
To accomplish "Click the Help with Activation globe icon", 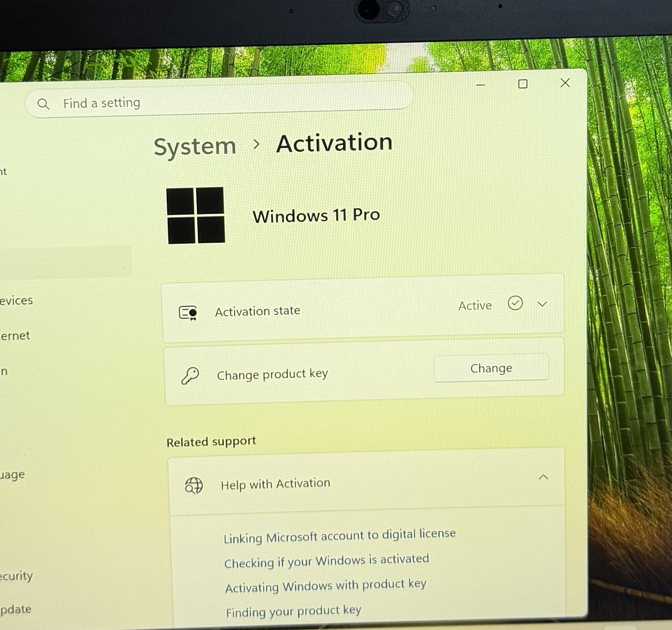I will tap(194, 485).
